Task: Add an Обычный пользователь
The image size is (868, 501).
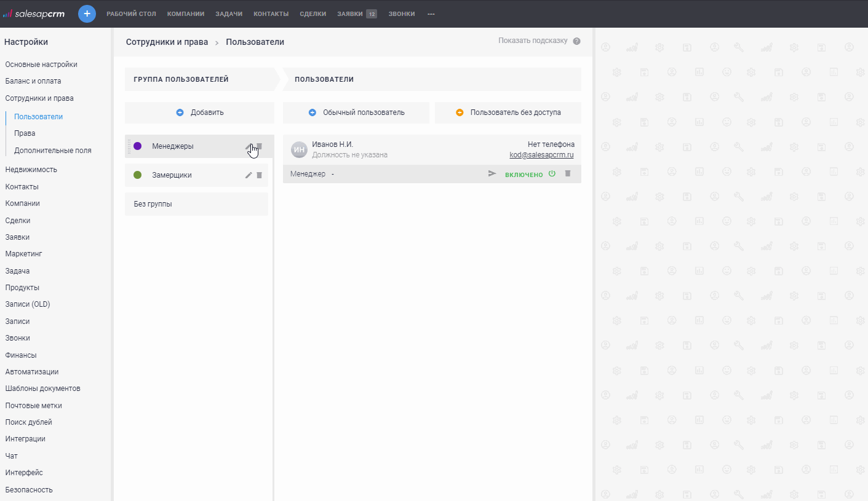Action: point(356,112)
